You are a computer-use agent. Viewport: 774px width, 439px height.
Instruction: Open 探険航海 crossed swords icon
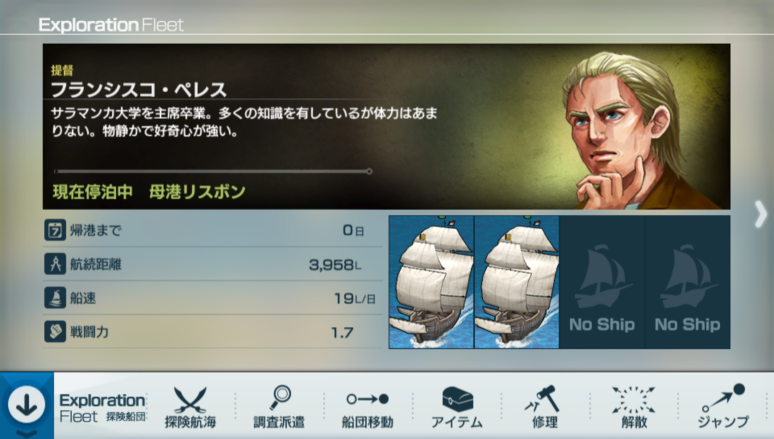[190, 399]
